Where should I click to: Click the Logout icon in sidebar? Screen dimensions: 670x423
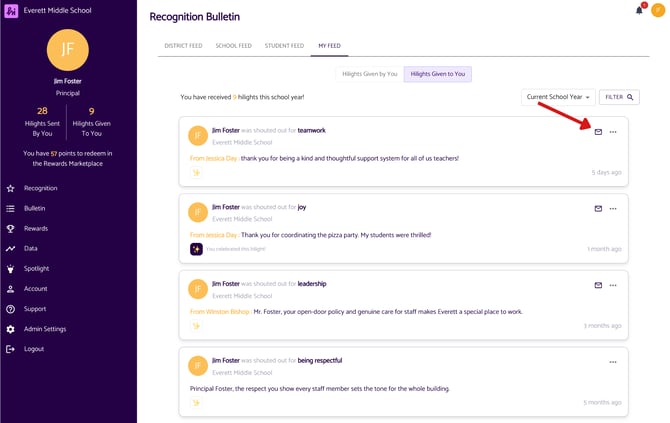(x=11, y=349)
